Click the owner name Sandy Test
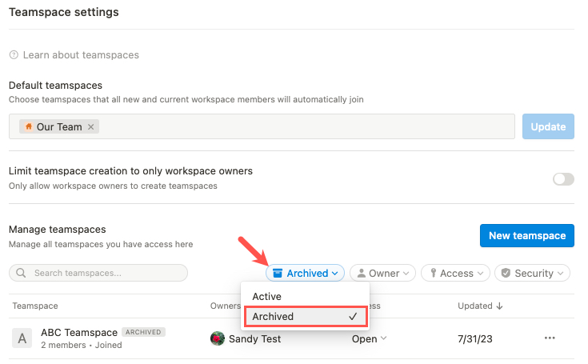The width and height of the screenshot is (588, 364). (254, 339)
